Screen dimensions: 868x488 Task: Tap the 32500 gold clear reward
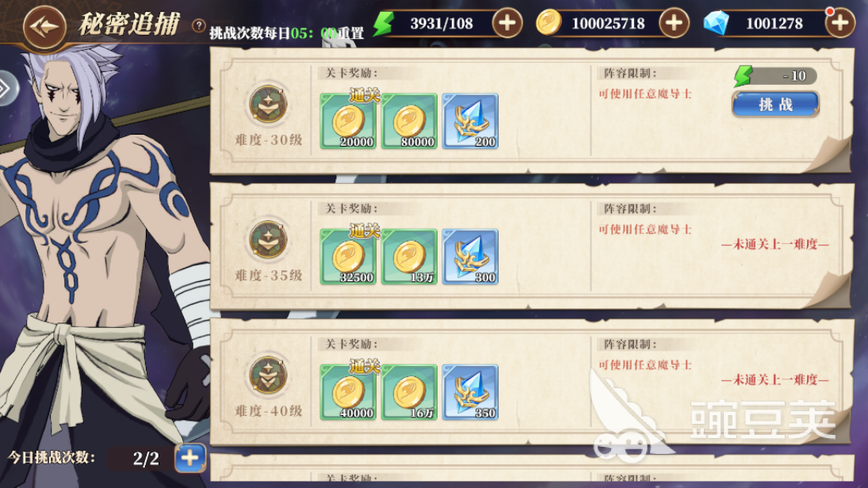(348, 257)
